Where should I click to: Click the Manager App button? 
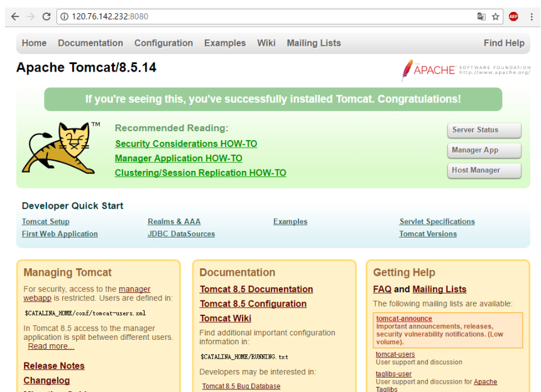[484, 150]
